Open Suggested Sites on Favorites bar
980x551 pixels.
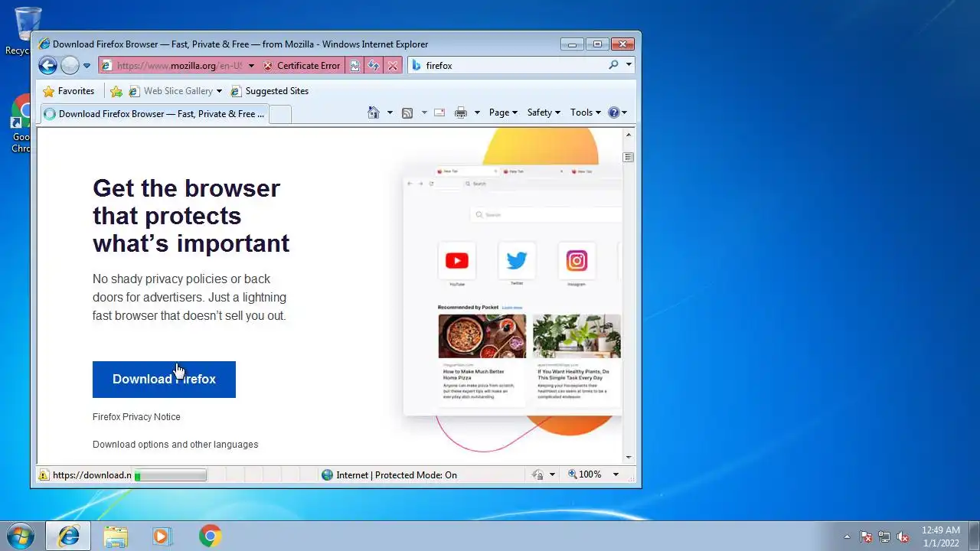coord(269,91)
